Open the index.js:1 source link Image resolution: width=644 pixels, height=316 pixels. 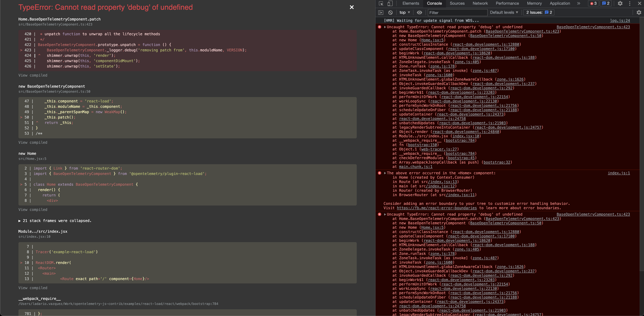pyautogui.click(x=619, y=173)
